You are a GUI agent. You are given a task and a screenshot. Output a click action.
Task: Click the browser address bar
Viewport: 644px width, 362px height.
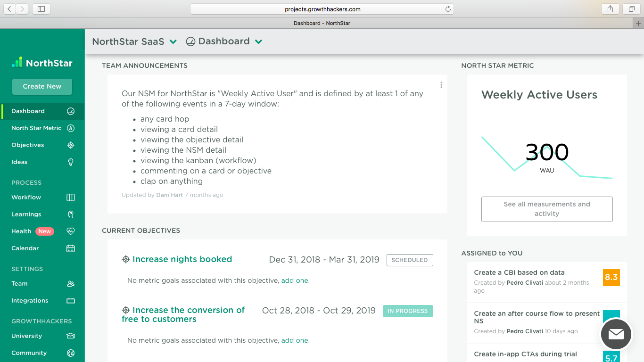click(322, 9)
